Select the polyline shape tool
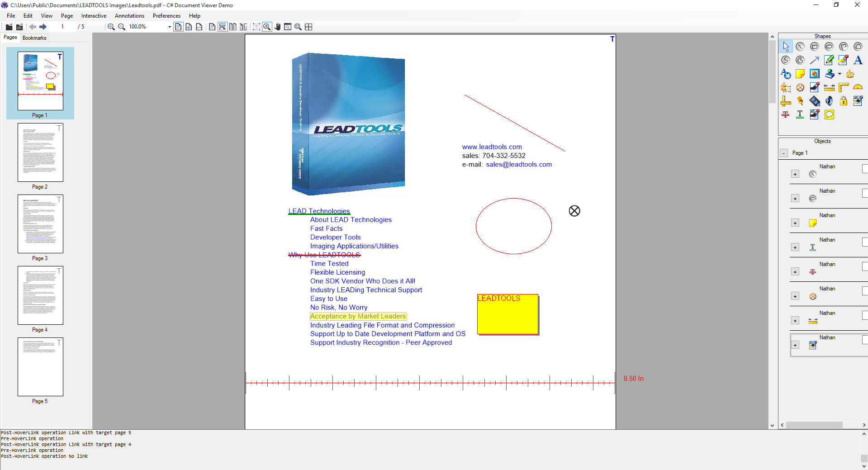 [x=844, y=47]
